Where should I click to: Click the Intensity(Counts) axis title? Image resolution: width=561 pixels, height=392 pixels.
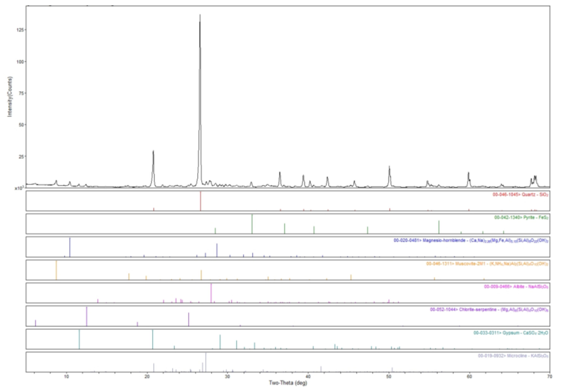tap(10, 97)
